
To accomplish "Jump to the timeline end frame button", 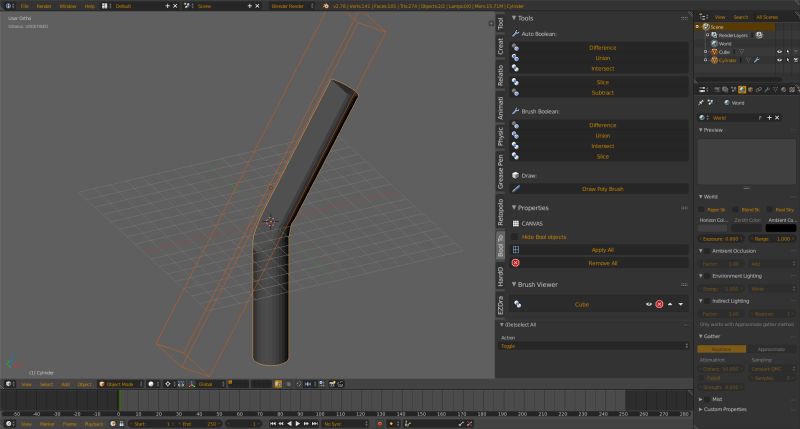I will click(x=315, y=424).
